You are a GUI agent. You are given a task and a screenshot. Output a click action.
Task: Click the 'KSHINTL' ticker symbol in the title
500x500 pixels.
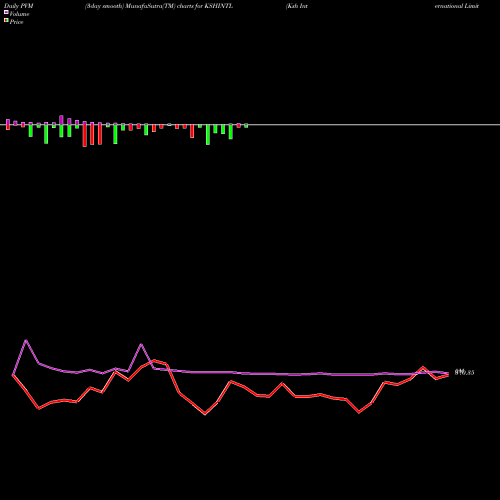[x=219, y=6]
